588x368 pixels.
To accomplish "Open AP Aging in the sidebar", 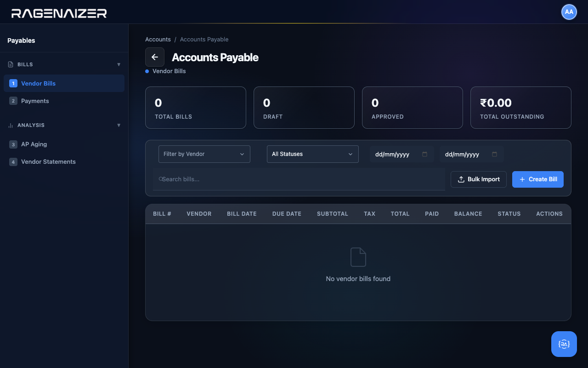I will [64, 144].
